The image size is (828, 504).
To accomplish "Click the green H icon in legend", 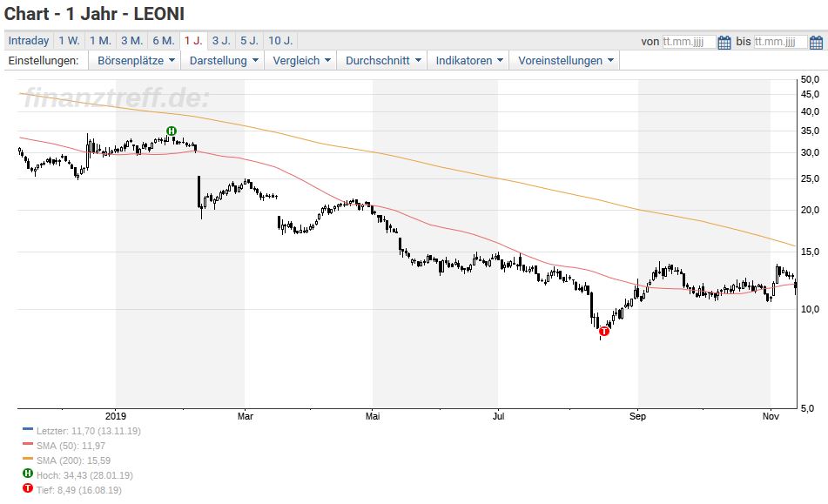I will [28, 474].
